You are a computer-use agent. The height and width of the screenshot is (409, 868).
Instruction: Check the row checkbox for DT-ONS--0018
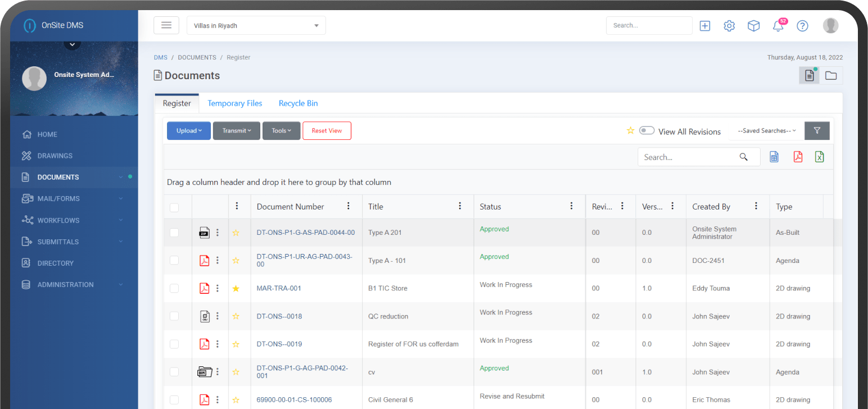pos(174,316)
